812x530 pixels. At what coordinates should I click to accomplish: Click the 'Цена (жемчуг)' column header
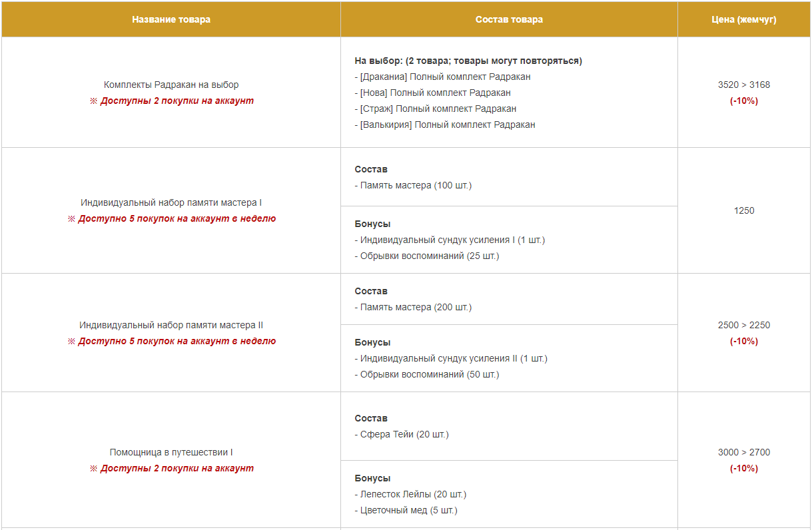(744, 19)
